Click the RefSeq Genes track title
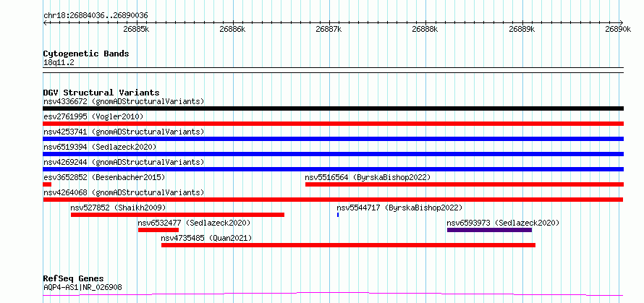The height and width of the screenshot is (303, 644). [x=73, y=279]
